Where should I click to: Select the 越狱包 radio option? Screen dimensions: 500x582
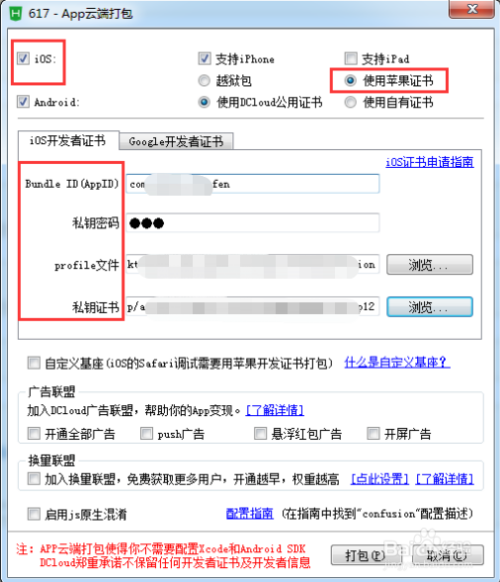click(x=204, y=80)
